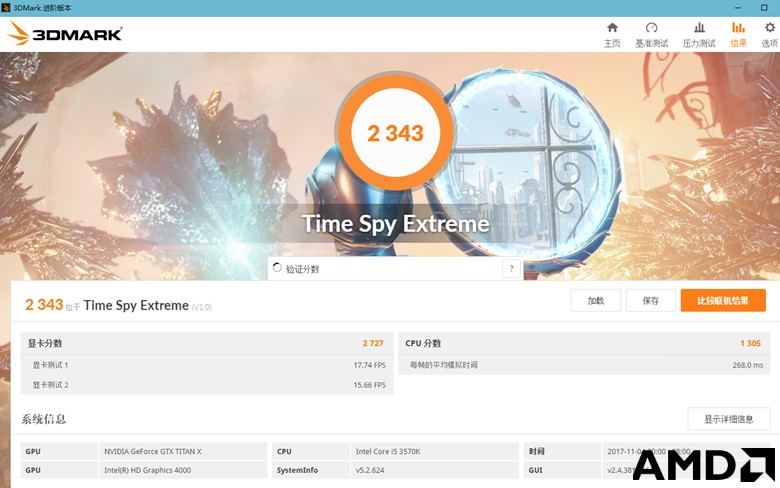Click the orange 比较联机结果 button

point(723,300)
